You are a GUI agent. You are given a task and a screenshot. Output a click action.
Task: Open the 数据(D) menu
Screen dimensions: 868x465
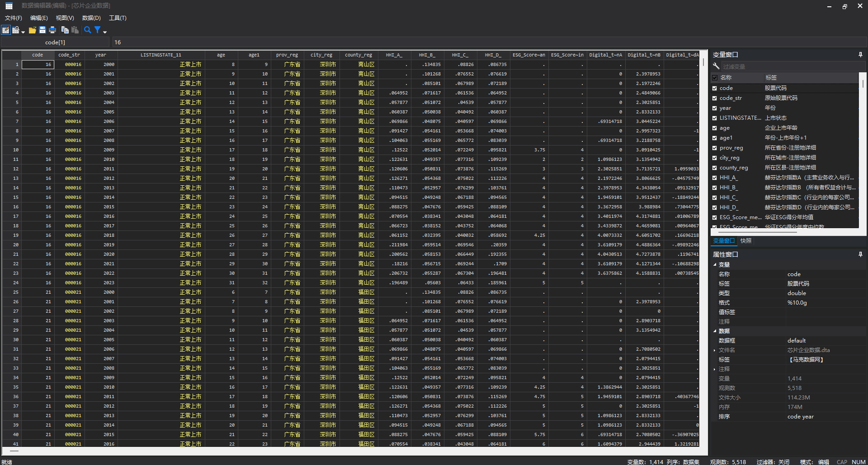[x=91, y=18]
